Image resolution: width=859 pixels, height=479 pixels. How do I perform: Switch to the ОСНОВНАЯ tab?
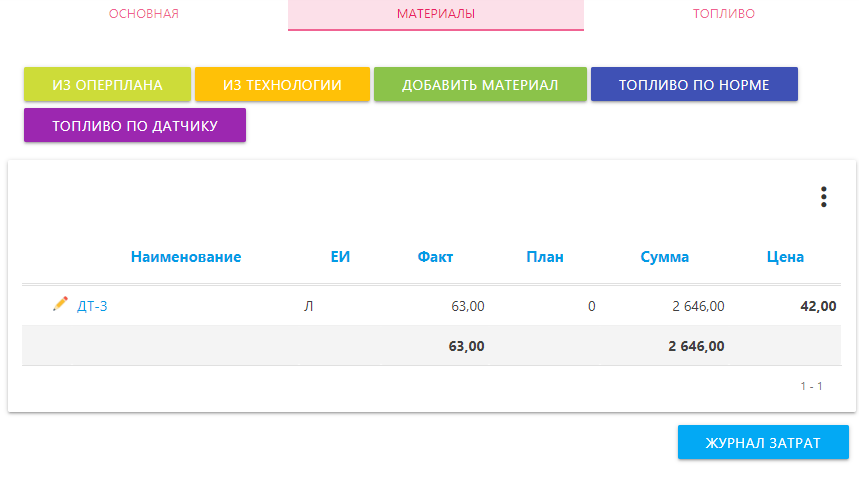tap(143, 14)
